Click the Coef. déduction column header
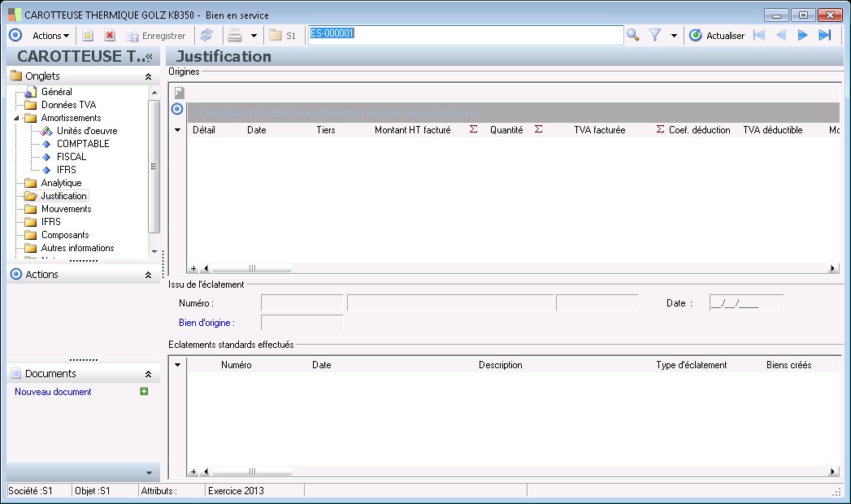Screen dimensions: 851x504 coord(700,130)
